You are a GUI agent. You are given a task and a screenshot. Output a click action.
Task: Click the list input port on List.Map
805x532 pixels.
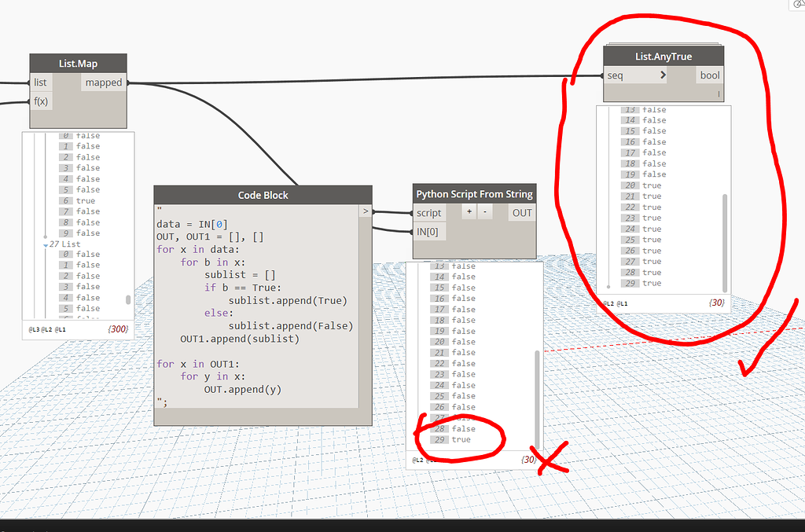39,82
